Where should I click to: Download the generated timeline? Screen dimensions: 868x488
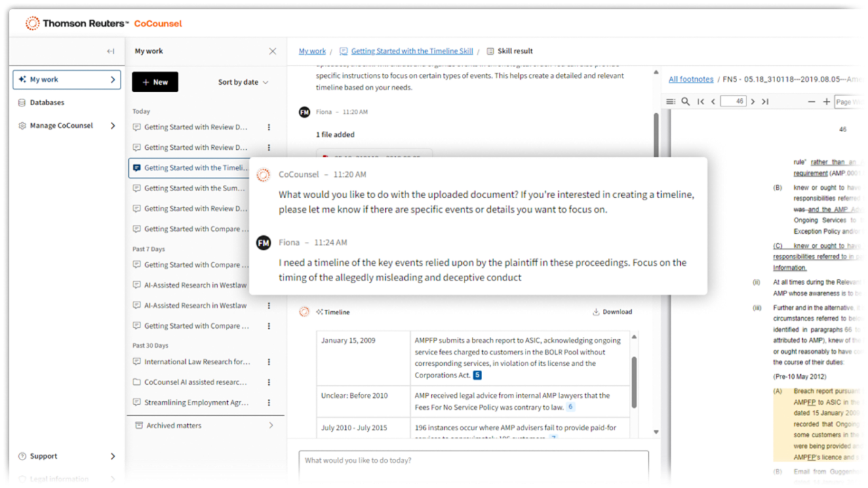point(612,312)
